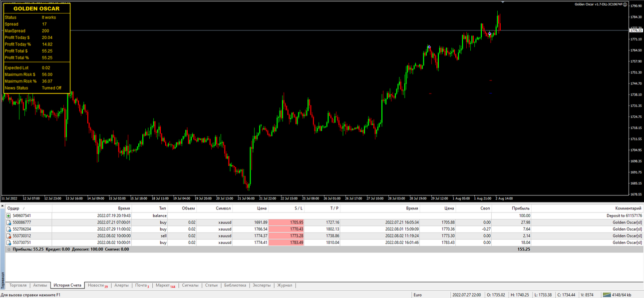Click the vertical Терминал panel label
This screenshot has width=644, height=298.
coord(2,280)
